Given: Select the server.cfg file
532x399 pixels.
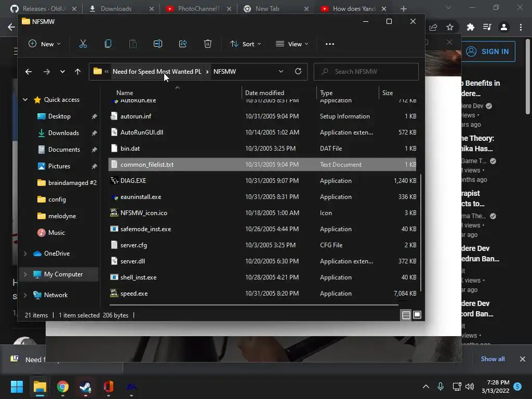Looking at the screenshot, I should click(x=262, y=245).
